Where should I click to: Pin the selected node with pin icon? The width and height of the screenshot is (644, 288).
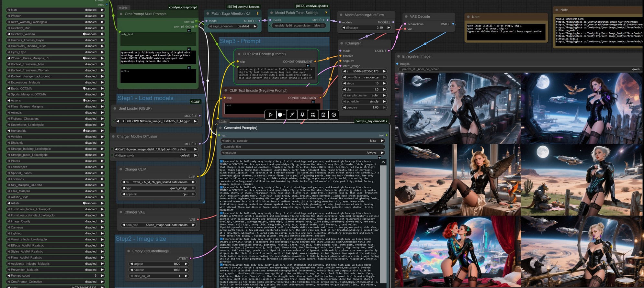click(x=302, y=115)
